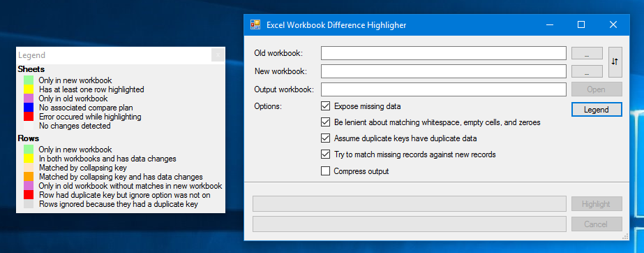Click the window resize grip in the corner
Screen dimensions: 644x253
[626, 236]
